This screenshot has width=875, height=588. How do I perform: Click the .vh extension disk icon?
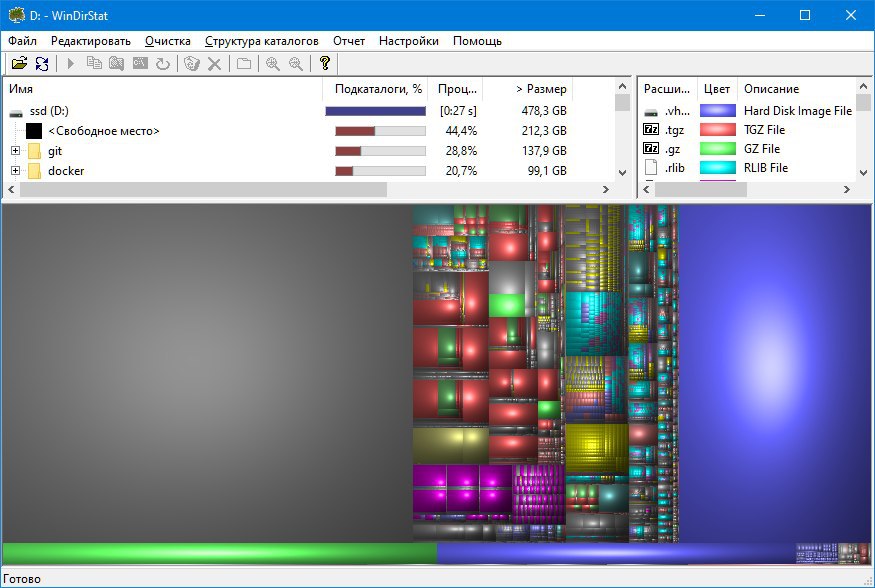651,112
